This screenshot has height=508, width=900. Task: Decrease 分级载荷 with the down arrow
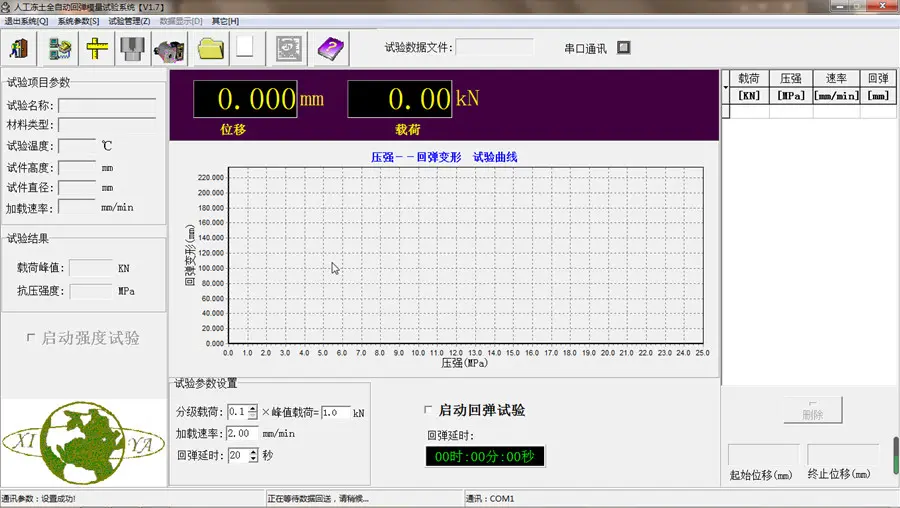coord(253,415)
